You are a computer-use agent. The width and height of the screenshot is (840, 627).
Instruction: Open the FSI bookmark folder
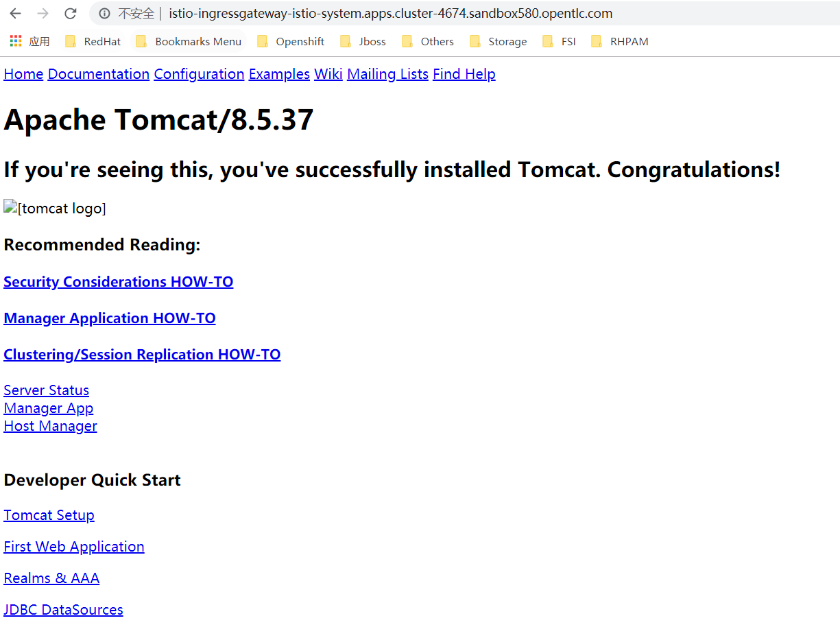(x=560, y=41)
